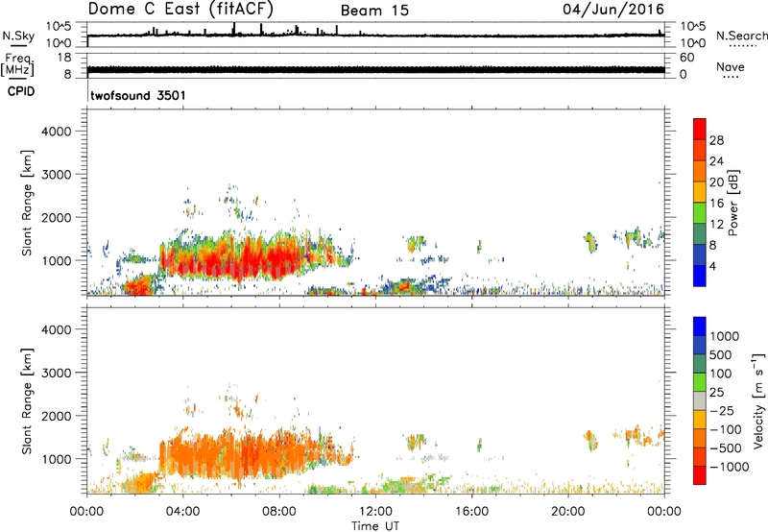Click the 'N.Sky' axis label

click(18, 36)
